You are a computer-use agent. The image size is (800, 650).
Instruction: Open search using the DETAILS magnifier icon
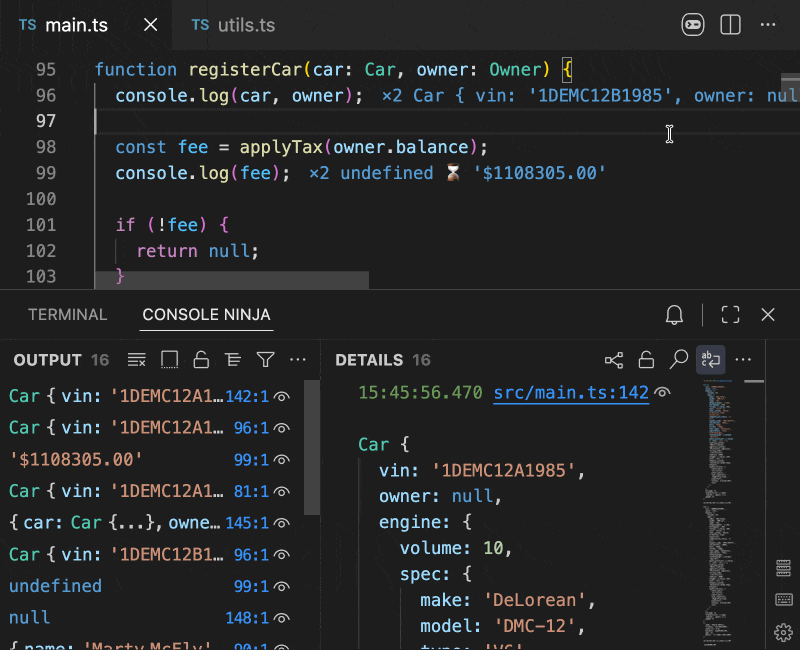(x=678, y=360)
